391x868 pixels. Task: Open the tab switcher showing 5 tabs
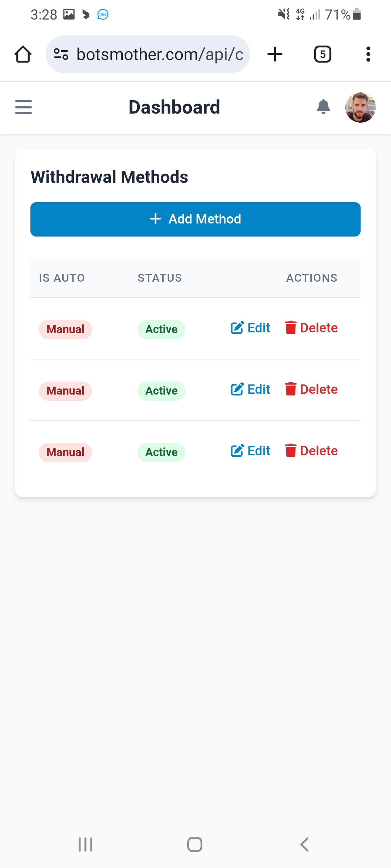(x=322, y=54)
